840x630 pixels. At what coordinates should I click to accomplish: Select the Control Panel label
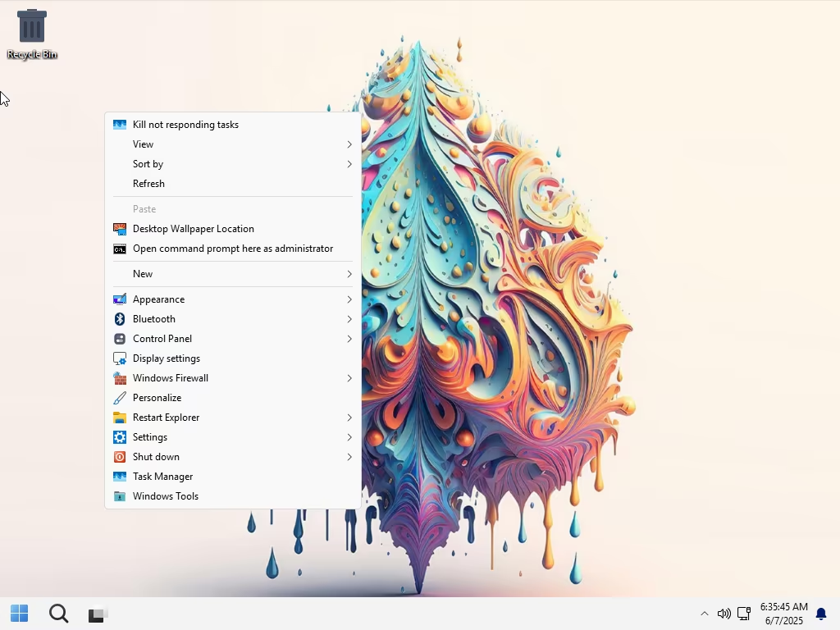(x=162, y=339)
